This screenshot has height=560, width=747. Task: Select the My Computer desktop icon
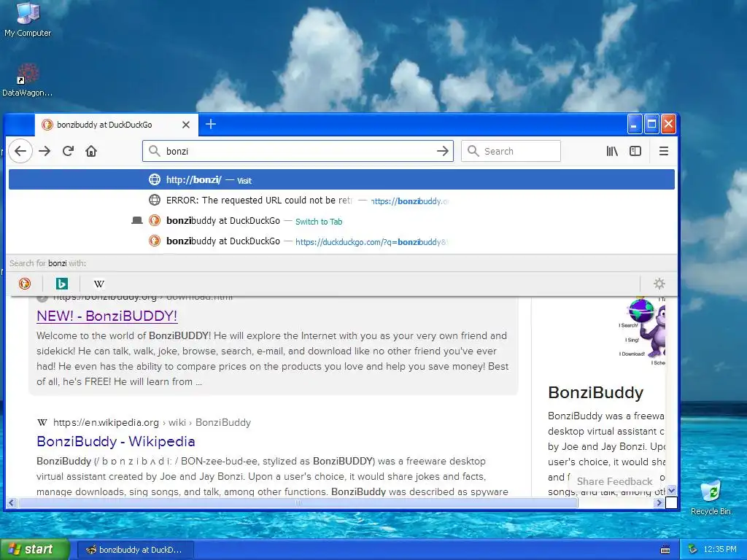tap(28, 20)
